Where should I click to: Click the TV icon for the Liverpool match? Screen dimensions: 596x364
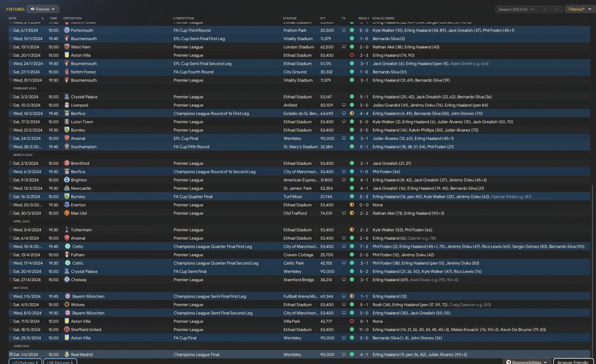[x=344, y=105]
